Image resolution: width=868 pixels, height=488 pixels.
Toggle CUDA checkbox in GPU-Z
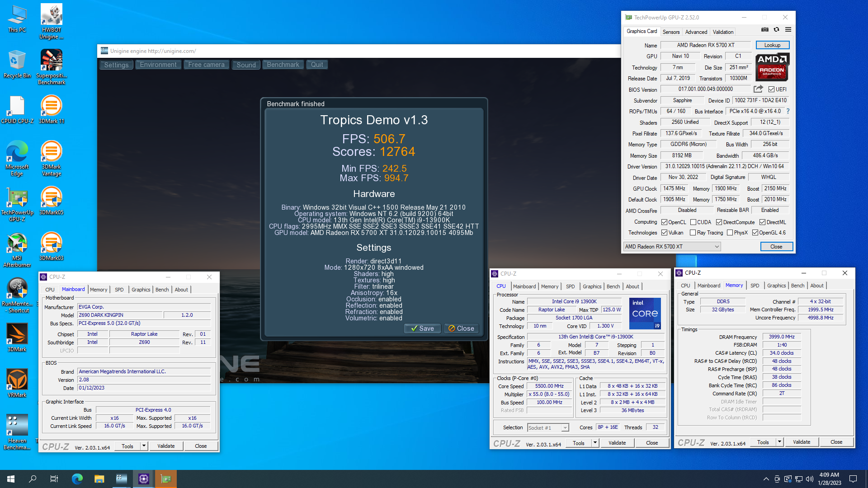point(693,222)
